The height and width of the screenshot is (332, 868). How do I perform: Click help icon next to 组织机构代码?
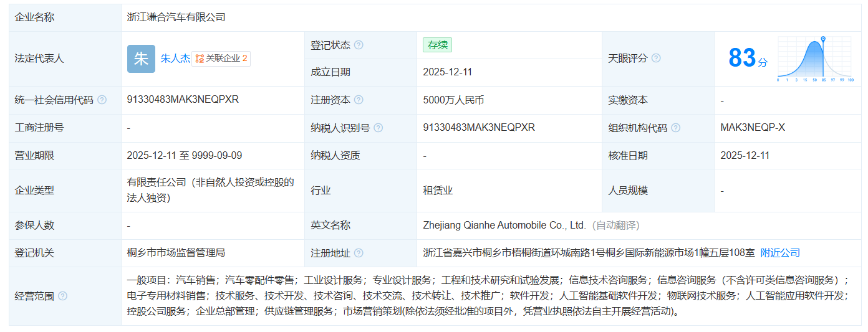point(675,128)
